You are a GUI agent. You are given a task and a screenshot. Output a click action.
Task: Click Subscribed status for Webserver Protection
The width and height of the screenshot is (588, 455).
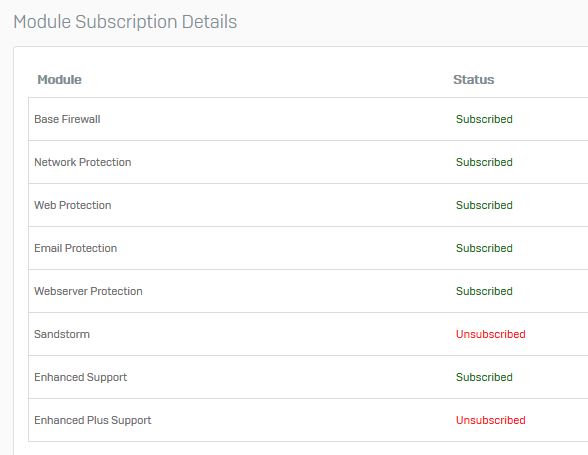[484, 291]
